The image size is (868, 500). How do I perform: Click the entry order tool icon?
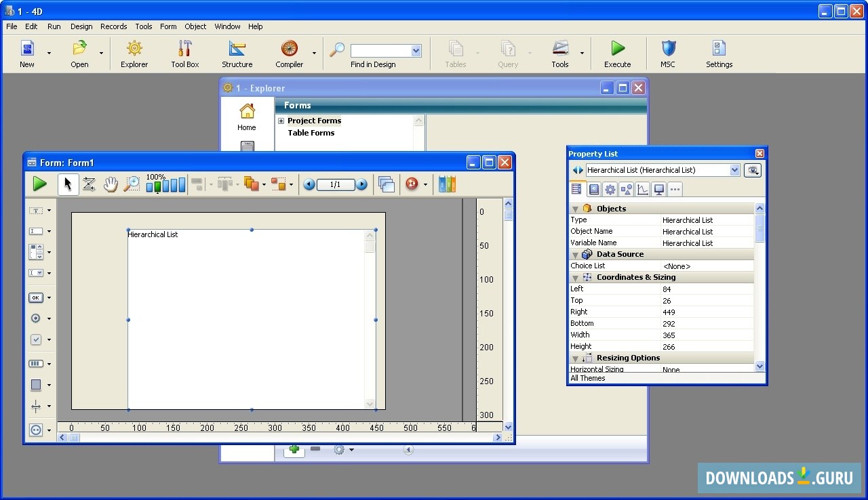(89, 184)
